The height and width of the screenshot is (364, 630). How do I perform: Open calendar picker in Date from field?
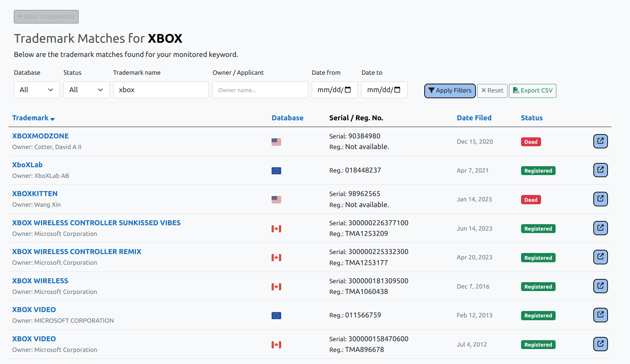[348, 90]
